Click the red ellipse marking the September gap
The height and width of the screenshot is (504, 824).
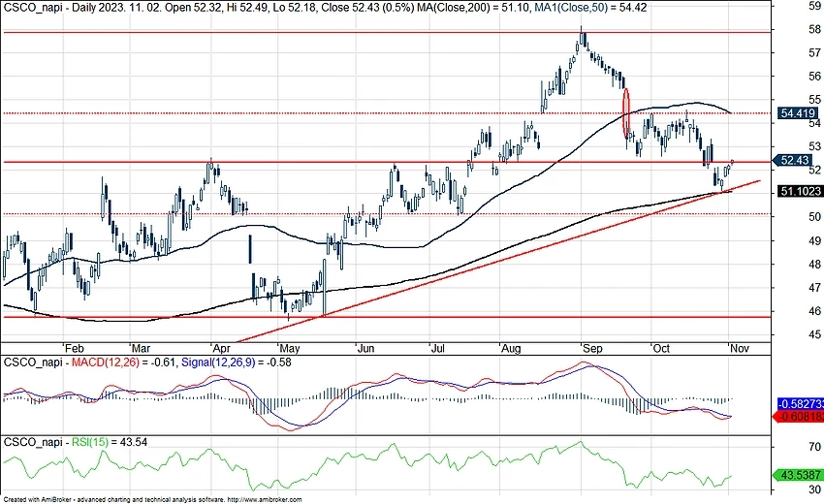tap(626, 113)
